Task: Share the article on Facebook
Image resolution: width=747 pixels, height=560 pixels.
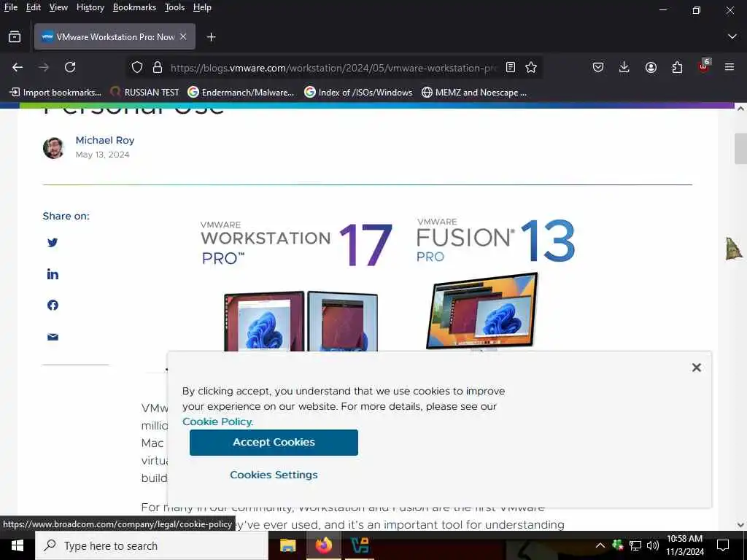Action: click(53, 306)
